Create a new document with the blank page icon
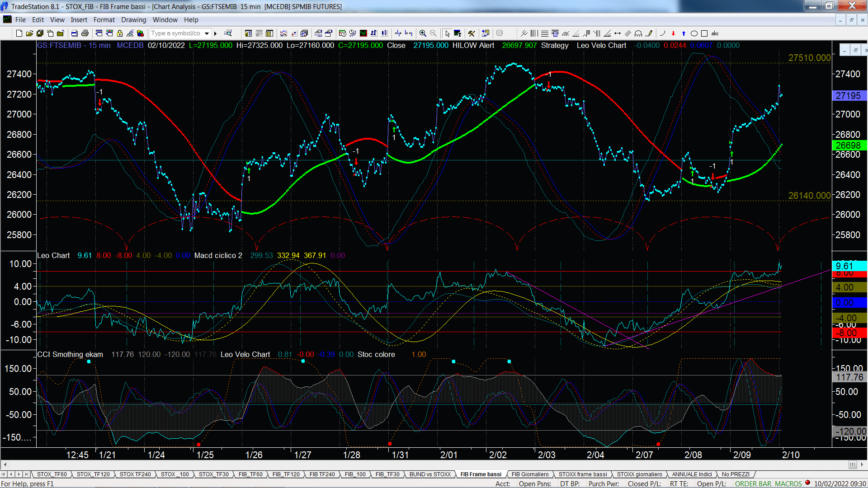The width and height of the screenshot is (868, 488). click(x=19, y=33)
